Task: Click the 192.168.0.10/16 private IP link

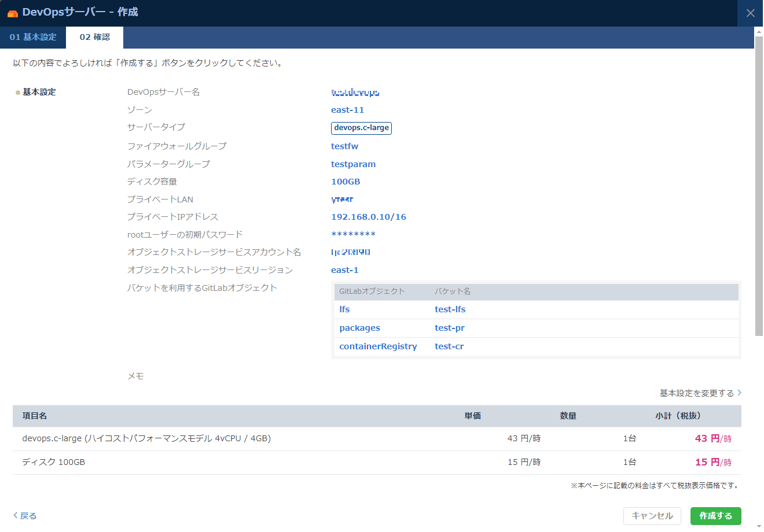Action: 368,216
